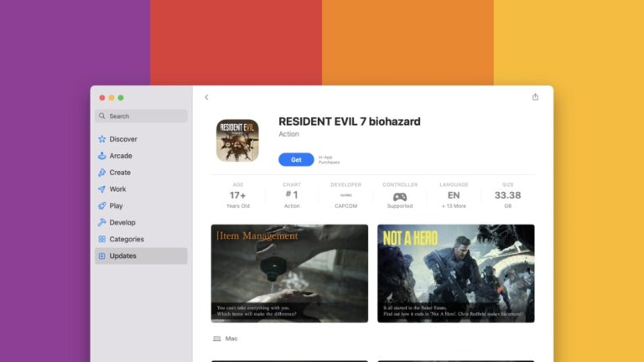Select the Updates download icon

click(x=101, y=256)
